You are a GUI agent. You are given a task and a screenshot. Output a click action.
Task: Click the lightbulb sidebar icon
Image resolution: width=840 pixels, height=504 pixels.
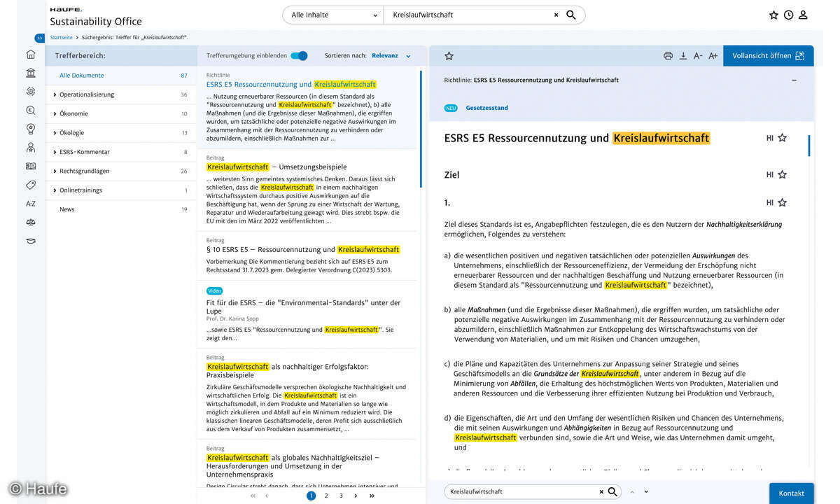click(30, 129)
